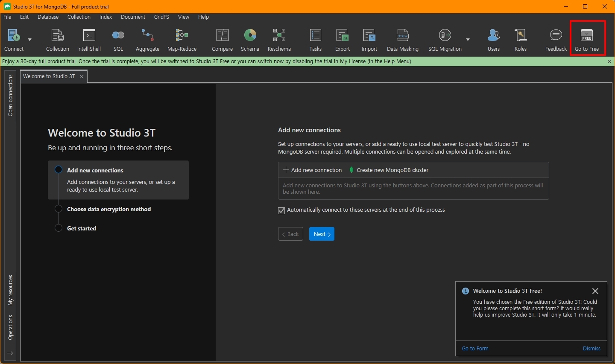Click the sidebar expand arrow icon
This screenshot has width=615, height=364.
coord(10,353)
